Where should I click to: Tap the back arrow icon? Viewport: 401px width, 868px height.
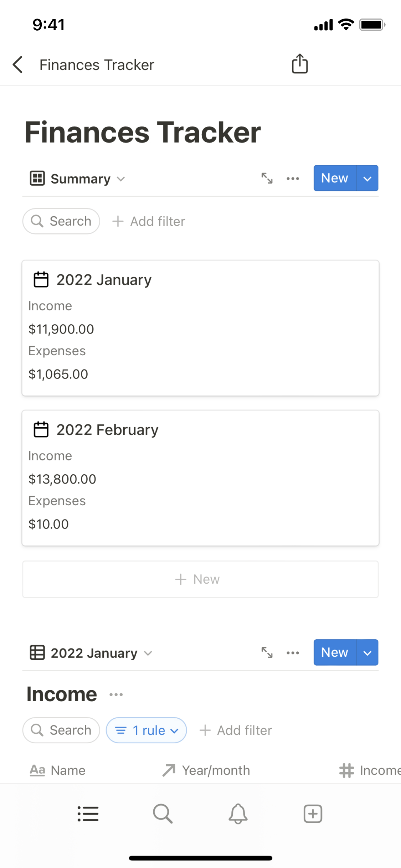coord(18,65)
